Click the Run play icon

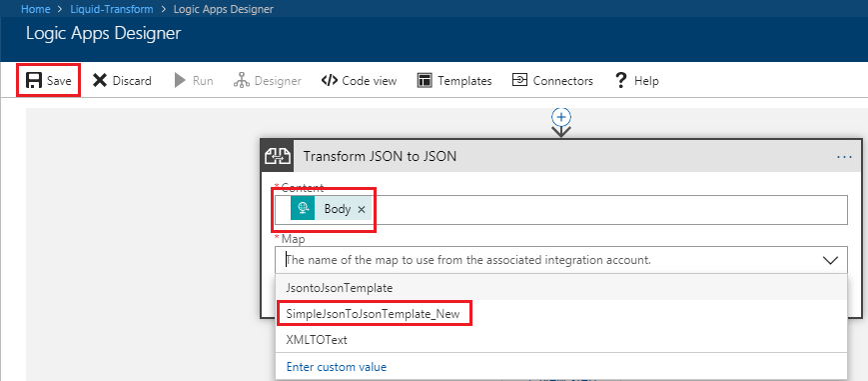[180, 81]
